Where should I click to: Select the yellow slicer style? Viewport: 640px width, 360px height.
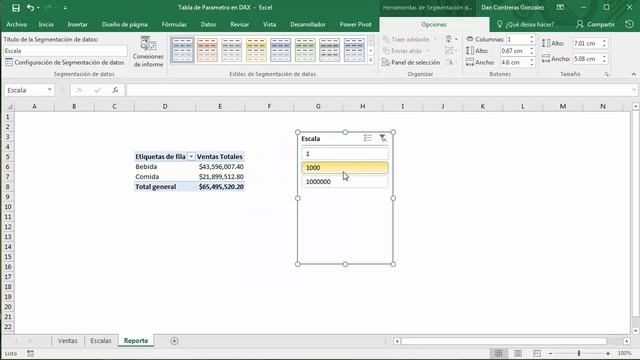click(256, 50)
